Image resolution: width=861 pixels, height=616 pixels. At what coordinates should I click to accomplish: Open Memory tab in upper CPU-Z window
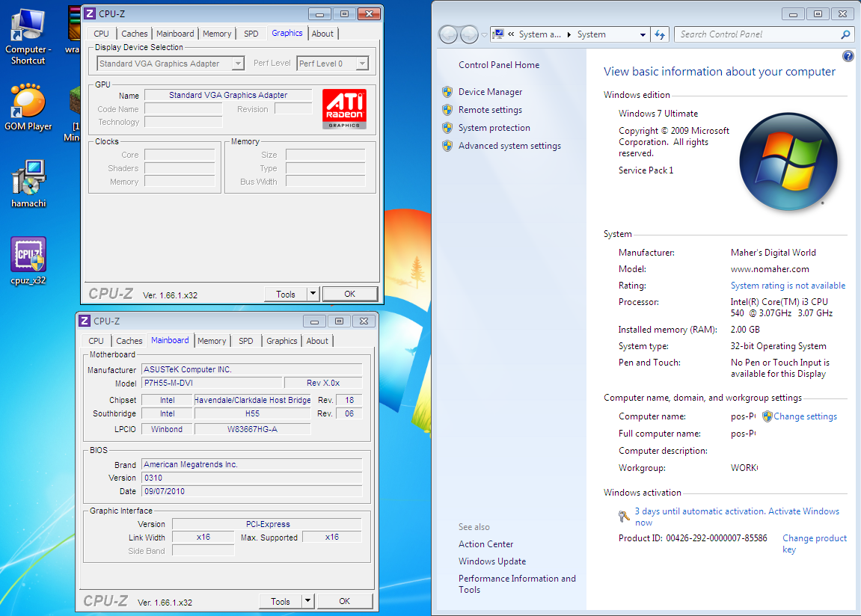click(x=217, y=34)
